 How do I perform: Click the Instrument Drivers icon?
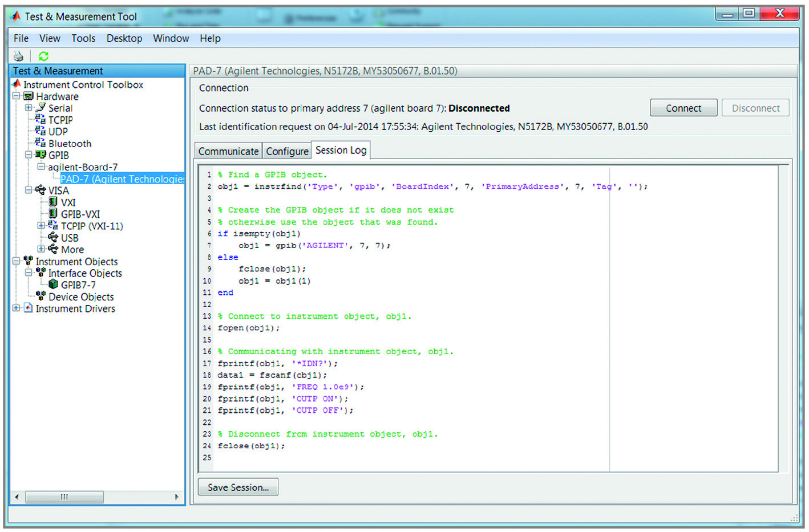tap(28, 308)
